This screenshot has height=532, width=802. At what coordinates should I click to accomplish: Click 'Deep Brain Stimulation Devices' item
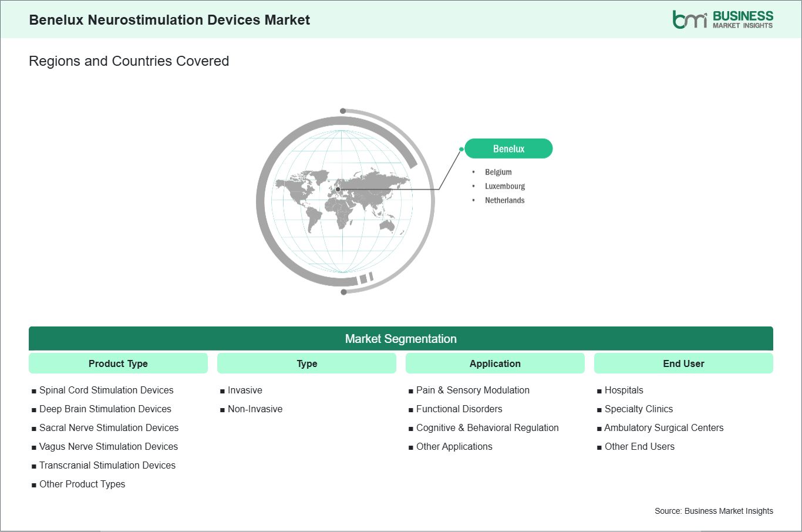point(105,409)
